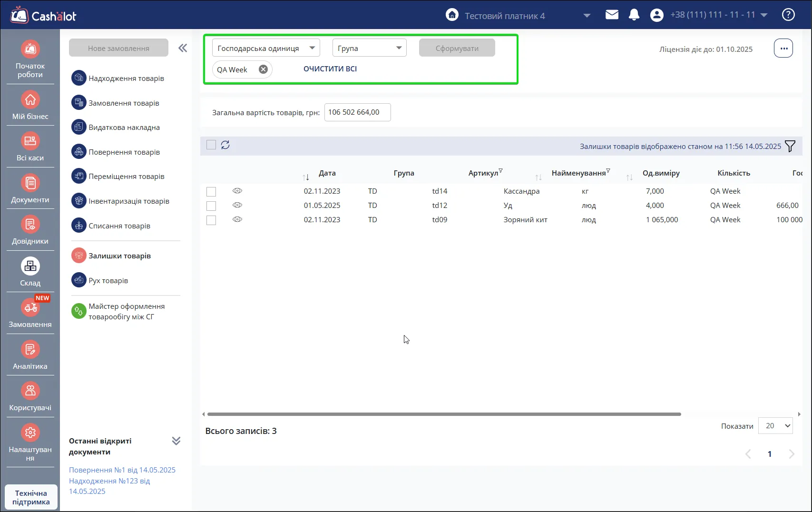Open Налаштування gear icon
The width and height of the screenshot is (812, 512).
click(30, 433)
